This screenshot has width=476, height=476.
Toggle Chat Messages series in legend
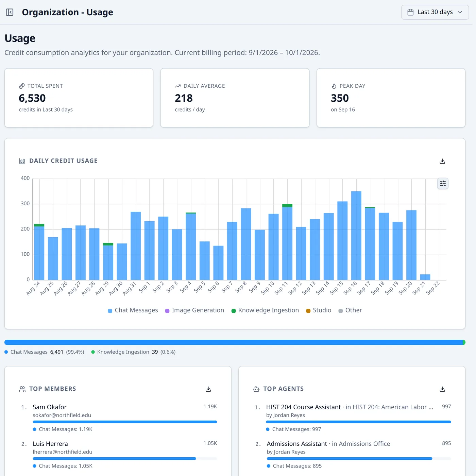point(133,310)
